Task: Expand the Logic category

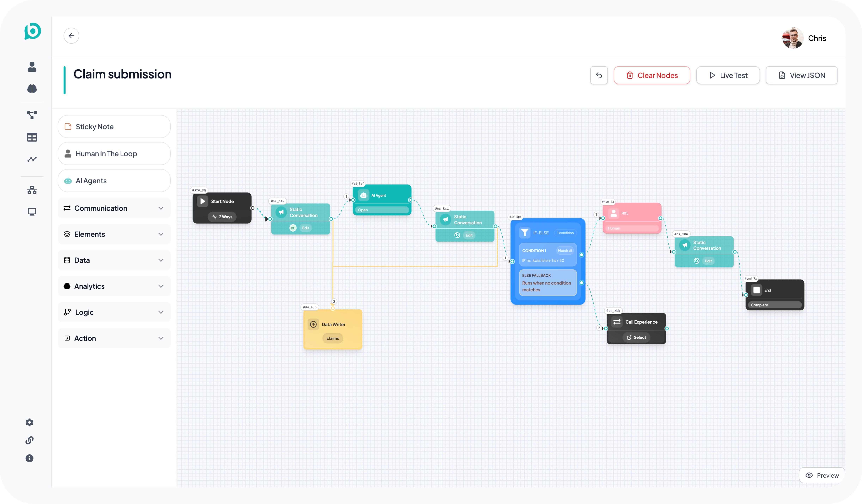Action: (x=114, y=312)
